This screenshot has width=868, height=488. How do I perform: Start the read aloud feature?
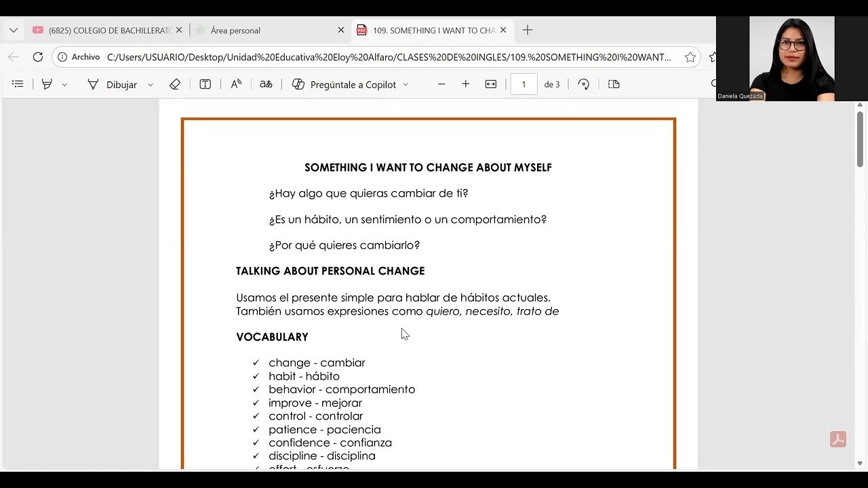click(x=236, y=84)
